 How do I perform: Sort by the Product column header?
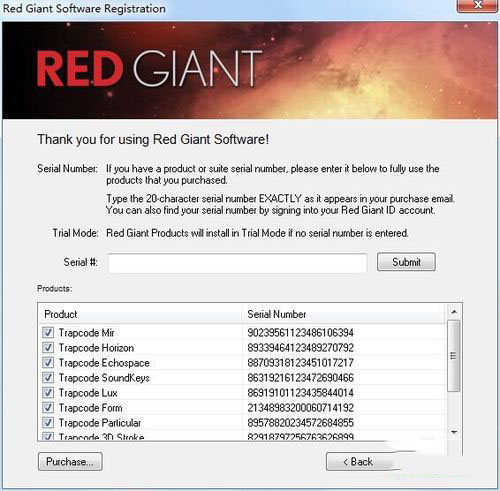tap(140, 314)
